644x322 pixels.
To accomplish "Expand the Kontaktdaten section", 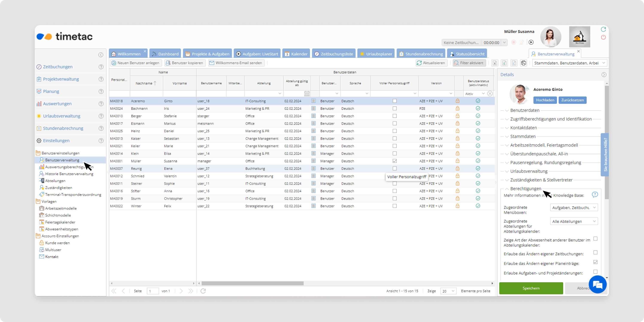I will pyautogui.click(x=524, y=128).
